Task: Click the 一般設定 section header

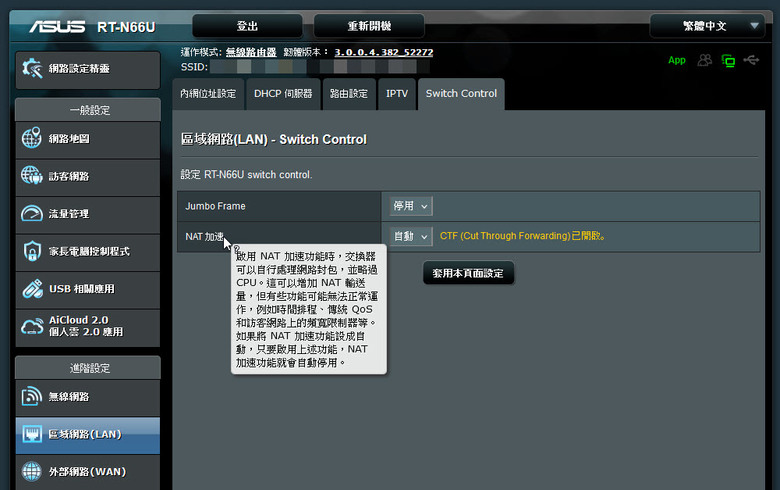Action: point(88,110)
